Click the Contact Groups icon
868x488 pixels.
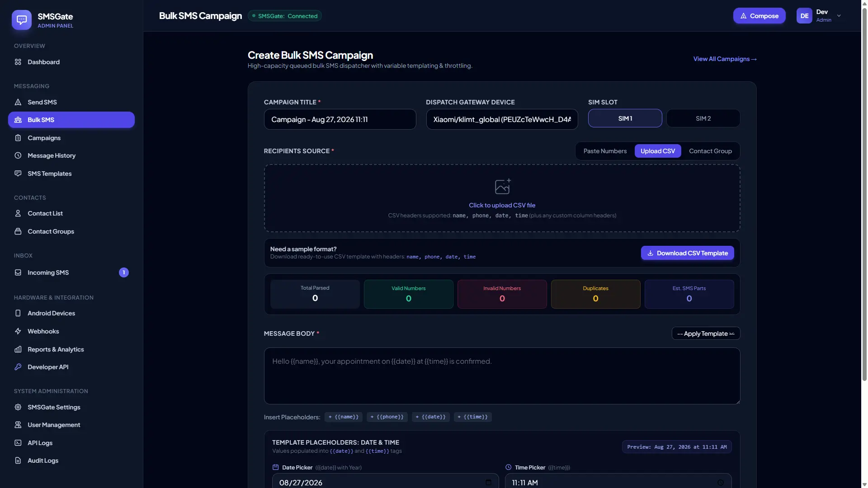pyautogui.click(x=18, y=231)
